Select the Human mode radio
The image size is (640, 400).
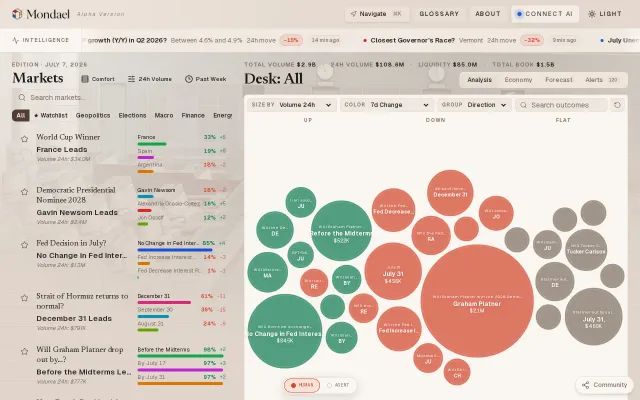(302, 385)
